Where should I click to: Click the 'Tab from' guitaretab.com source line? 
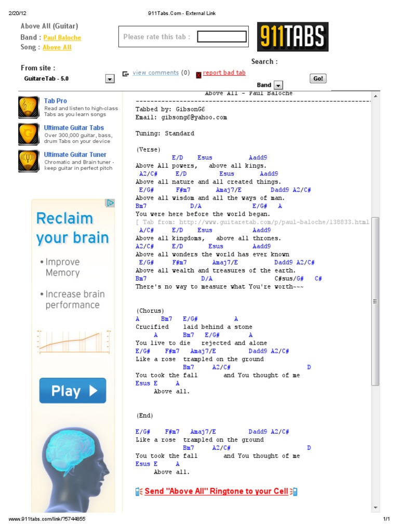point(252,222)
